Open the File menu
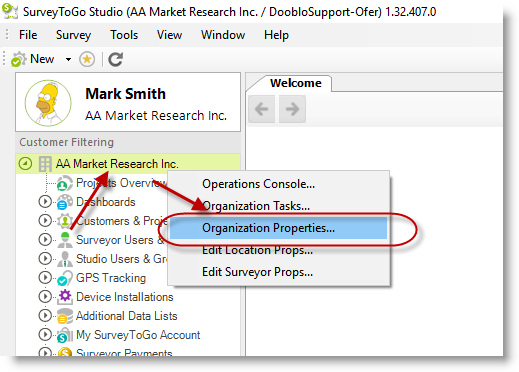The width and height of the screenshot is (519, 372). pos(28,35)
